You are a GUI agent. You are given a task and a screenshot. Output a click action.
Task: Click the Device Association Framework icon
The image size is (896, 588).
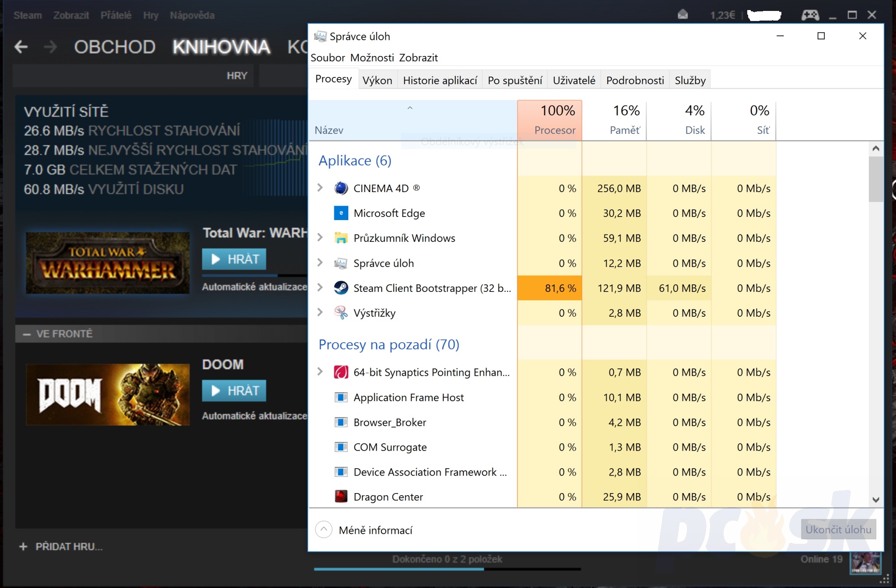tap(341, 472)
